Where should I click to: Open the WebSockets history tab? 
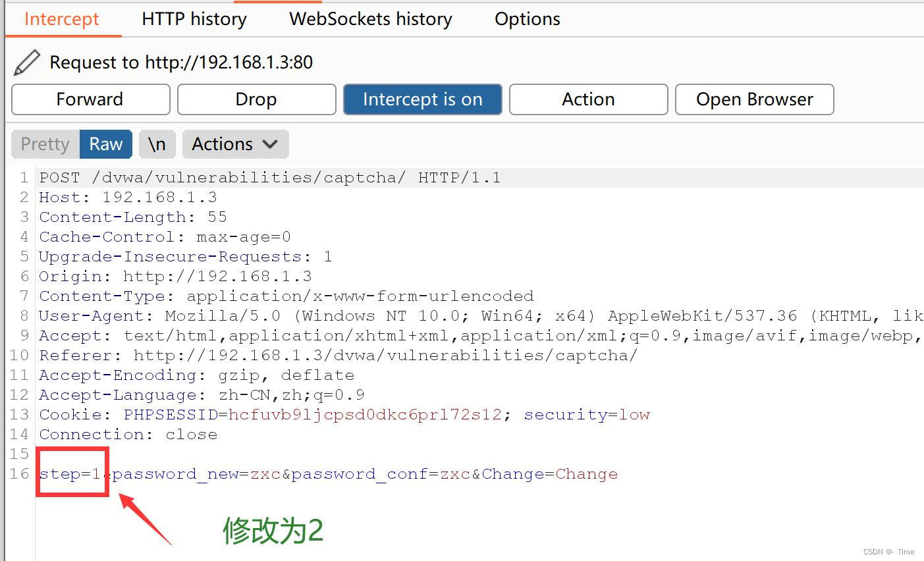tap(371, 19)
